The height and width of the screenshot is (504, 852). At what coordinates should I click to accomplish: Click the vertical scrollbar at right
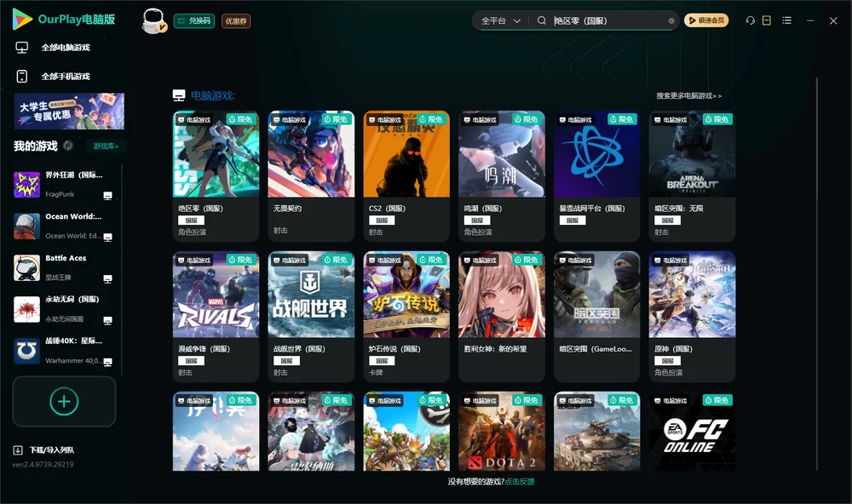click(x=817, y=274)
